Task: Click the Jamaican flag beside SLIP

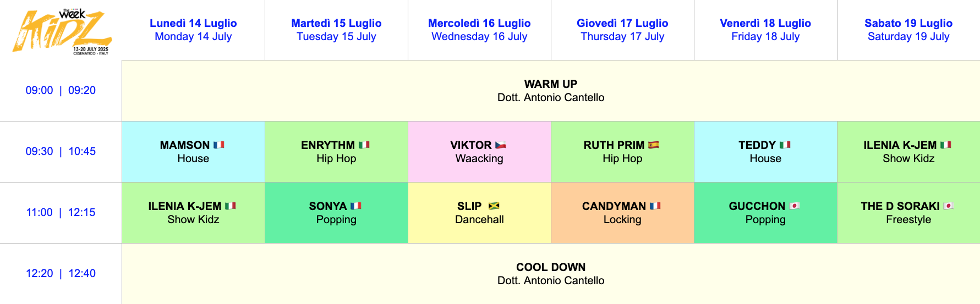Action: point(494,206)
